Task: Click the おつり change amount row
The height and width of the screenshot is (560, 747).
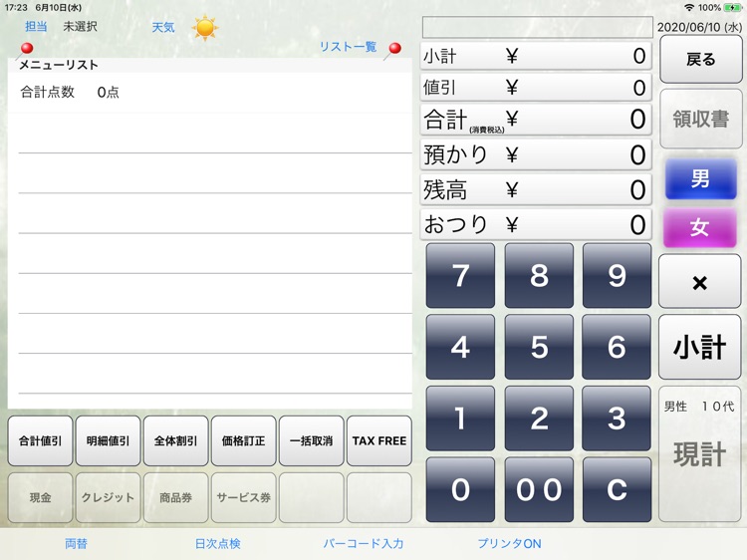Action: click(x=536, y=224)
